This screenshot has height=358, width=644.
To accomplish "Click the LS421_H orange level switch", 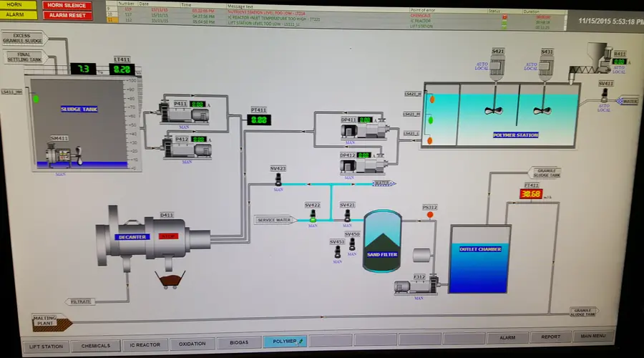I will pos(431,99).
